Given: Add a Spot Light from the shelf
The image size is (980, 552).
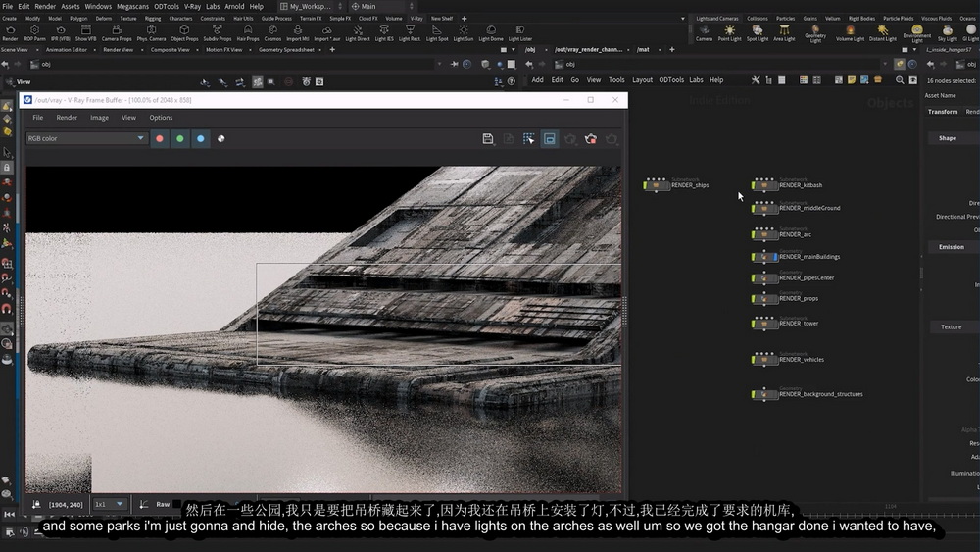Looking at the screenshot, I should coord(757,33).
